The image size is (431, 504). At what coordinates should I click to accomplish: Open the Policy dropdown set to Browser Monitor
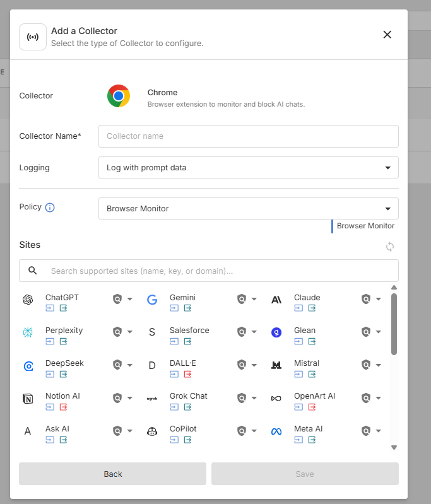248,209
